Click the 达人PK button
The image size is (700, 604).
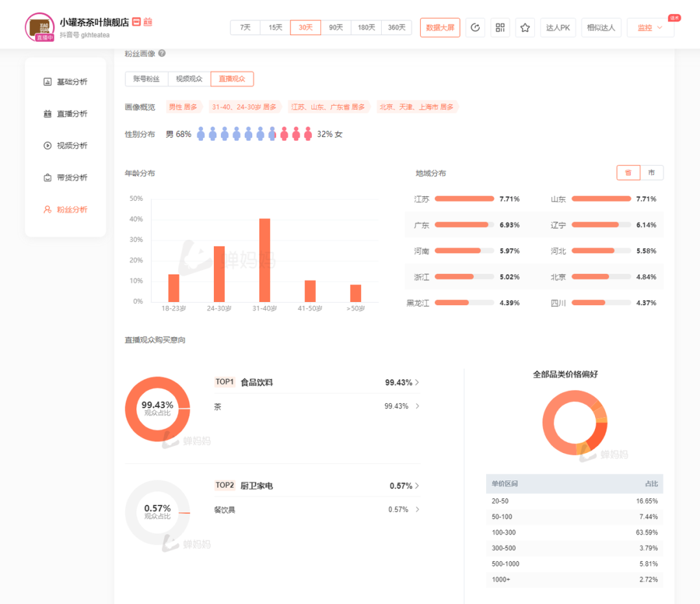tap(557, 28)
